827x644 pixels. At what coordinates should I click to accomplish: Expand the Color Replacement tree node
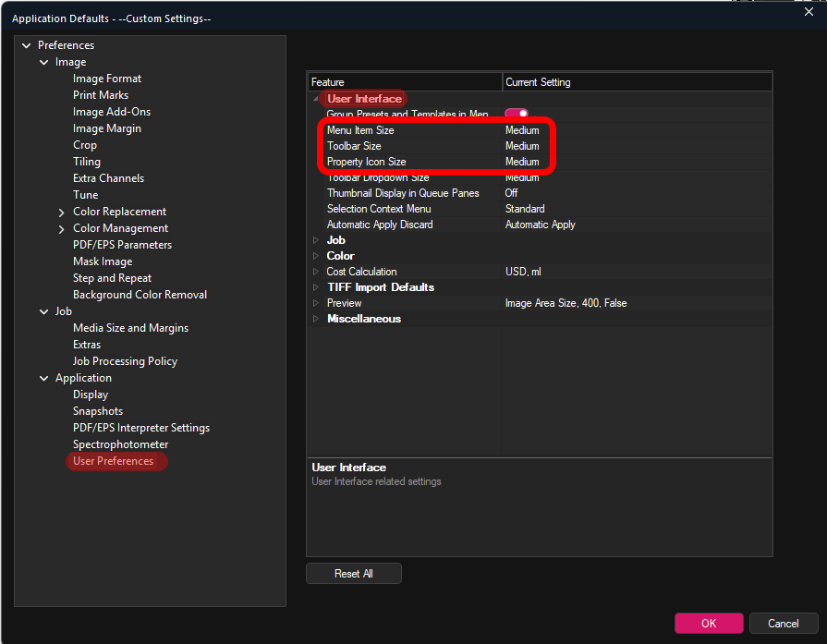point(62,212)
